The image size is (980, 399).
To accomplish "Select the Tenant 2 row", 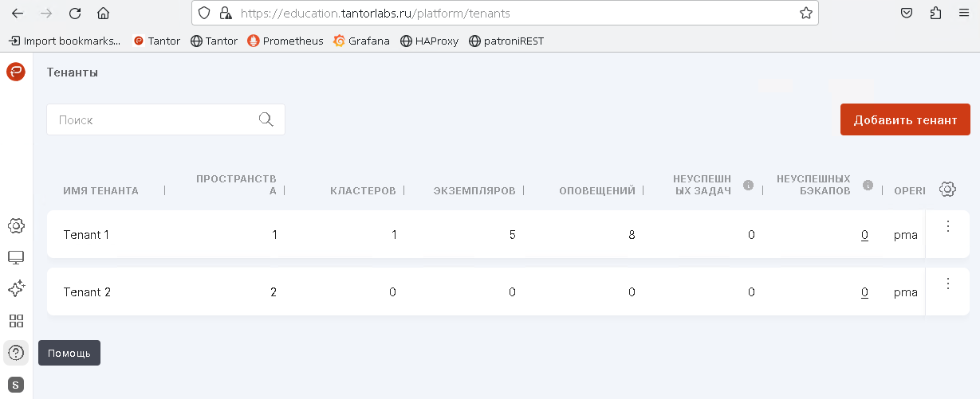I will (x=87, y=292).
